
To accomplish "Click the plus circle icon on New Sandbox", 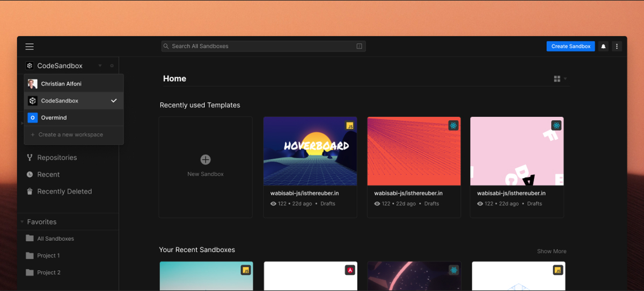I will point(206,159).
